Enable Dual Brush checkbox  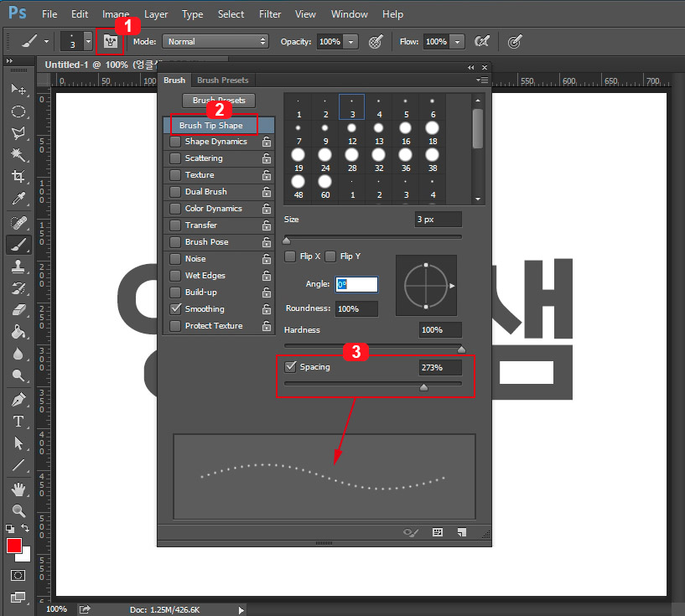(175, 192)
